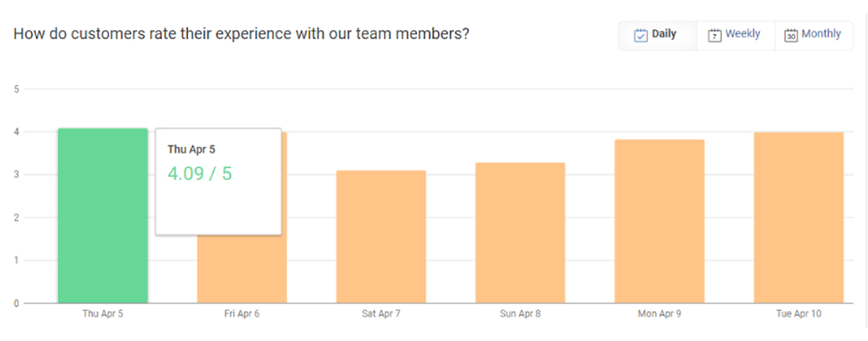Switch to the Monthly view tab
868x341 pixels.
point(814,35)
